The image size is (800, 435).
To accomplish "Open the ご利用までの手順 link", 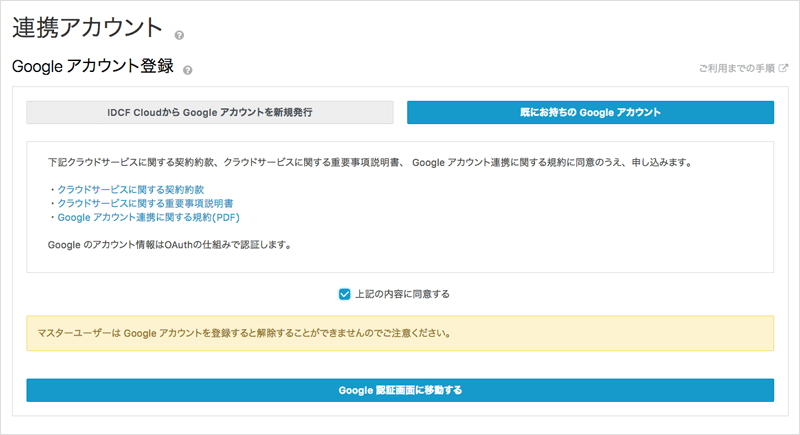I will (x=736, y=69).
